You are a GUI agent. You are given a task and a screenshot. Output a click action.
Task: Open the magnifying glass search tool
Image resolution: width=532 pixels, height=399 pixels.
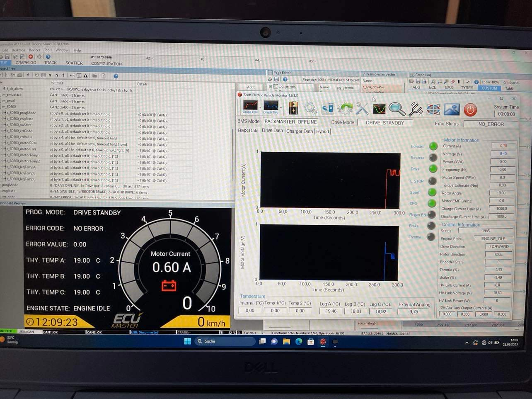coord(397,109)
